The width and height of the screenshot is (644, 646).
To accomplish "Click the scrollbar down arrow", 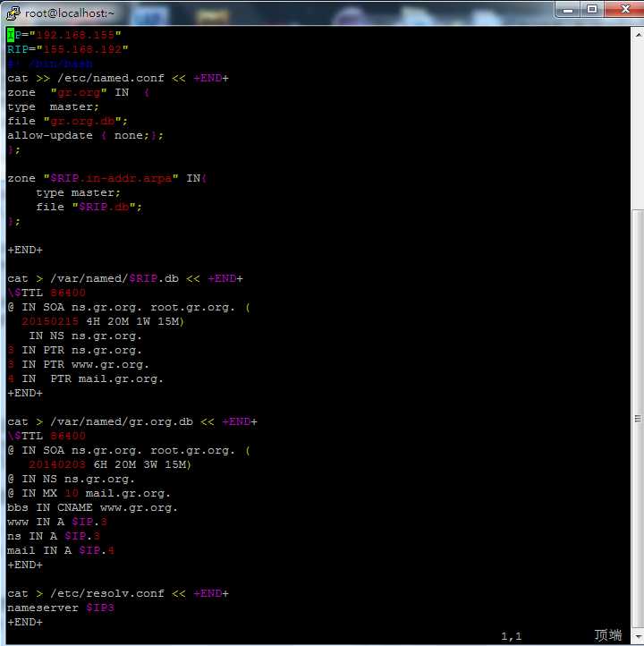I will (637, 638).
